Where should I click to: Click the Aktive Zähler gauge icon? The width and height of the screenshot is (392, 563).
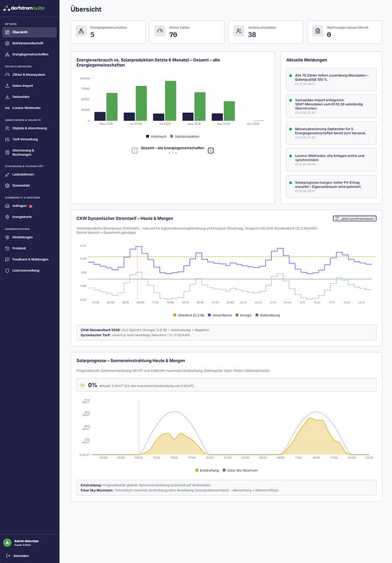[160, 31]
